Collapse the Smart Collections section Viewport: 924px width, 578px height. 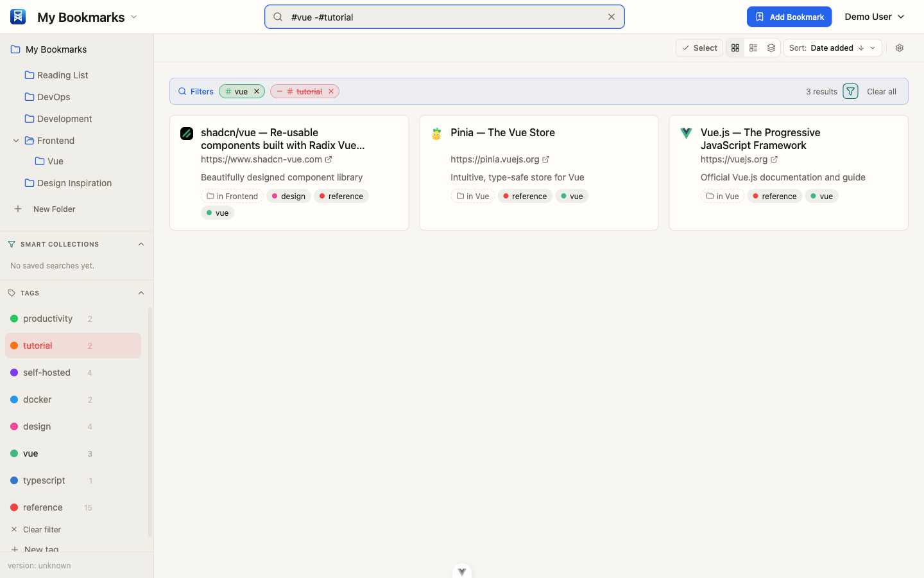point(141,244)
